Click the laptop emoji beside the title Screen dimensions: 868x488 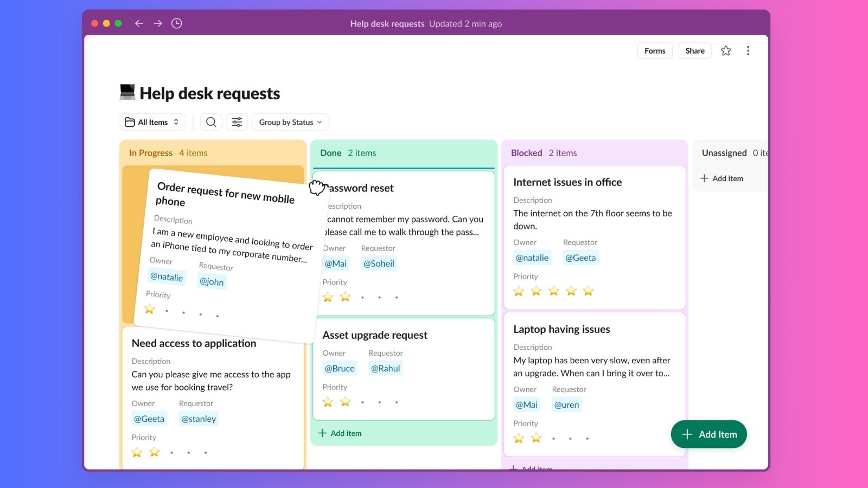click(127, 93)
